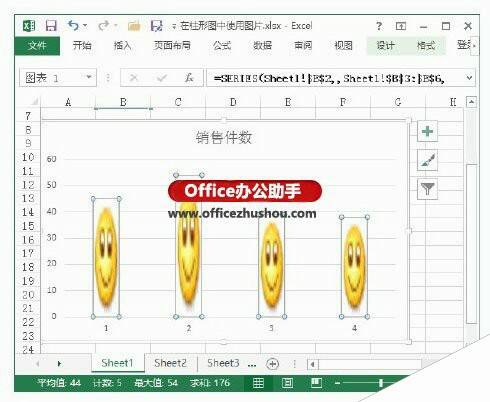Image resolution: width=490 pixels, height=402 pixels.
Task: Open the 格式 (Format) chart tools tab
Action: pyautogui.click(x=426, y=45)
